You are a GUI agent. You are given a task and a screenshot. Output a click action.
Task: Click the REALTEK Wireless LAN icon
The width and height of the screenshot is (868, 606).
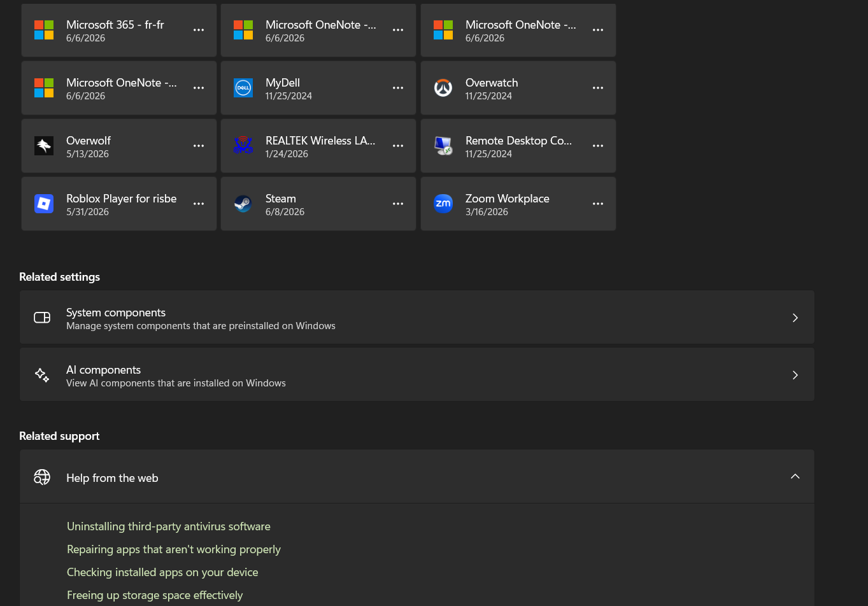(x=243, y=146)
